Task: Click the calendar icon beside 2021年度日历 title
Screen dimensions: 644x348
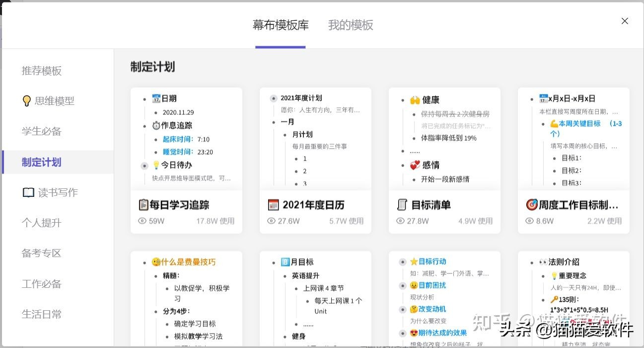Action: [273, 204]
